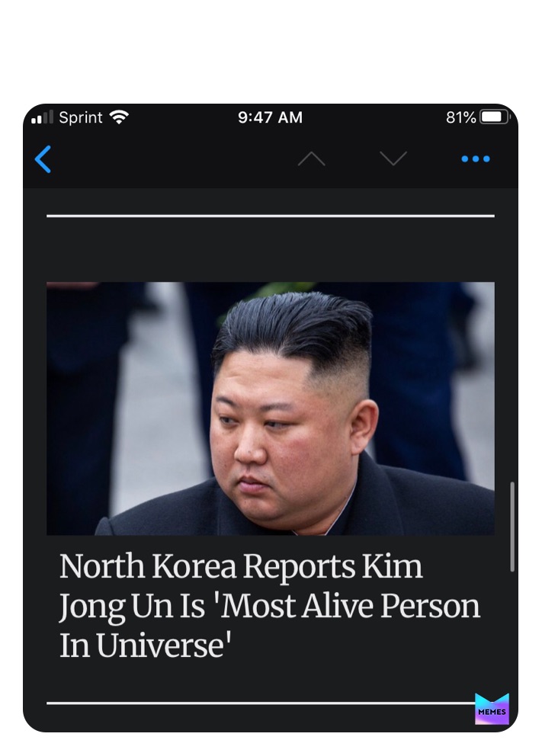Click the white divider line below headline

(261, 703)
